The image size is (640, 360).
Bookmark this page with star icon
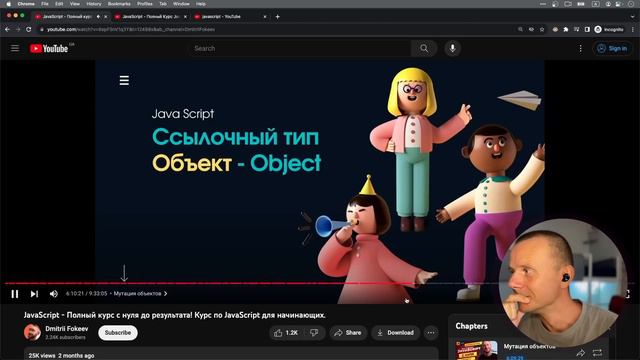(x=542, y=29)
